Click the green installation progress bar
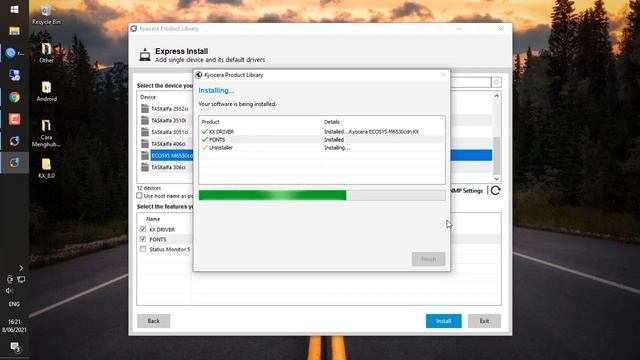640x360 pixels. (x=272, y=195)
